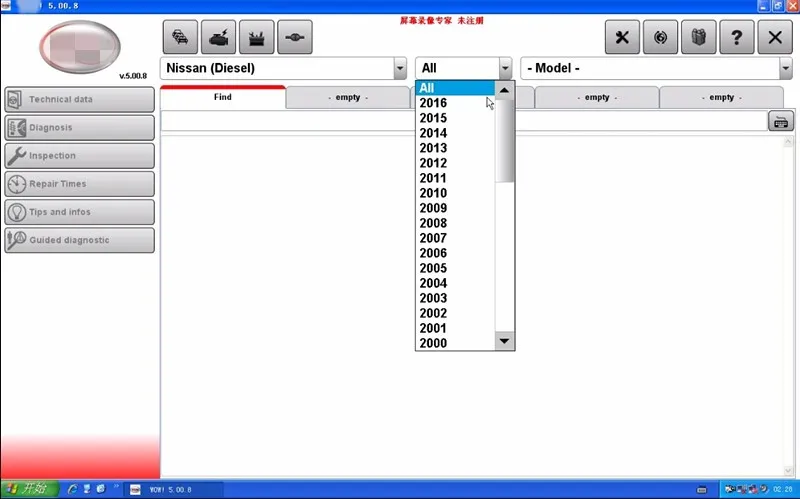Click the toolbox icon in top toolbar
This screenshot has width=800, height=499.
pyautogui.click(x=257, y=37)
